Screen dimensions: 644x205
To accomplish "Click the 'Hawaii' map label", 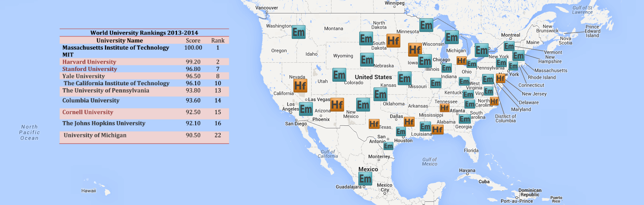I will coord(88,191).
